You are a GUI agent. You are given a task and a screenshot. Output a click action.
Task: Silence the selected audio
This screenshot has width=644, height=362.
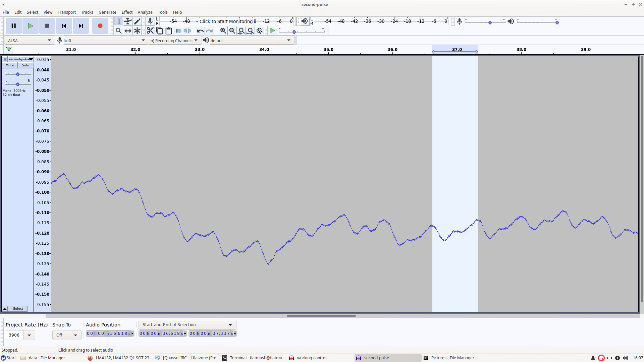coord(187,31)
